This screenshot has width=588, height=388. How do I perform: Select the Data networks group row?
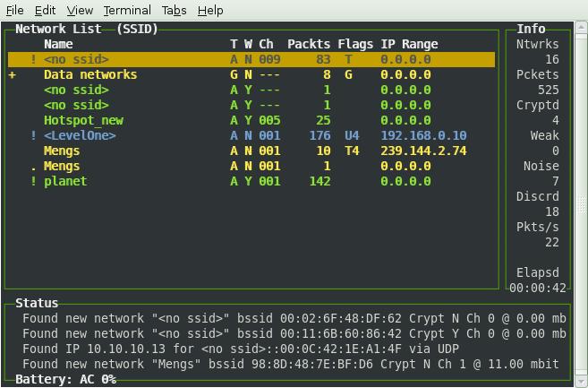[90, 75]
